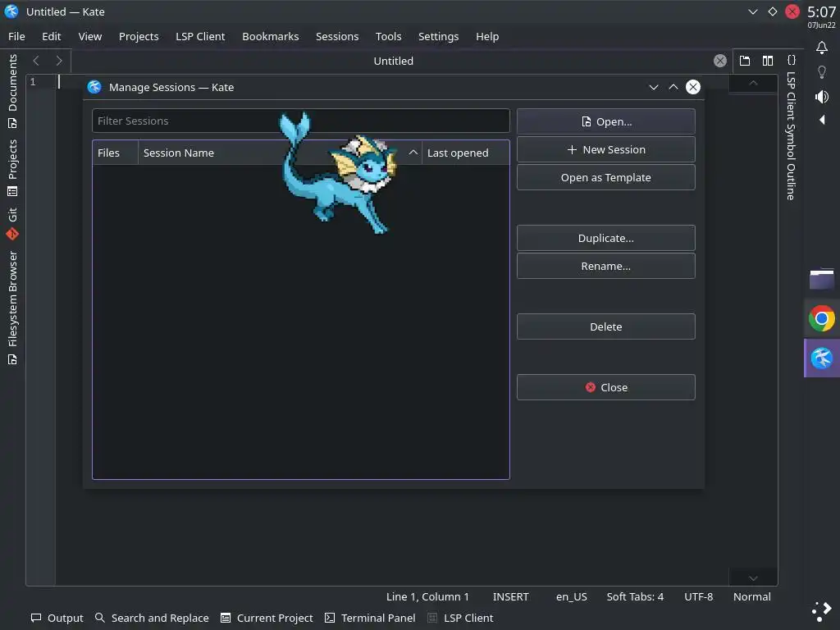840x630 pixels.
Task: Open the notifications bell in system tray
Action: (822, 48)
